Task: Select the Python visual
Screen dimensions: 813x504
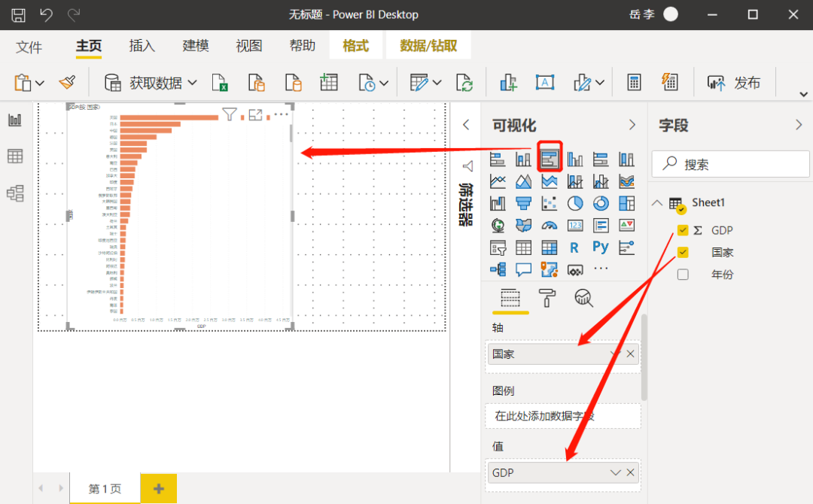Action: (x=601, y=247)
